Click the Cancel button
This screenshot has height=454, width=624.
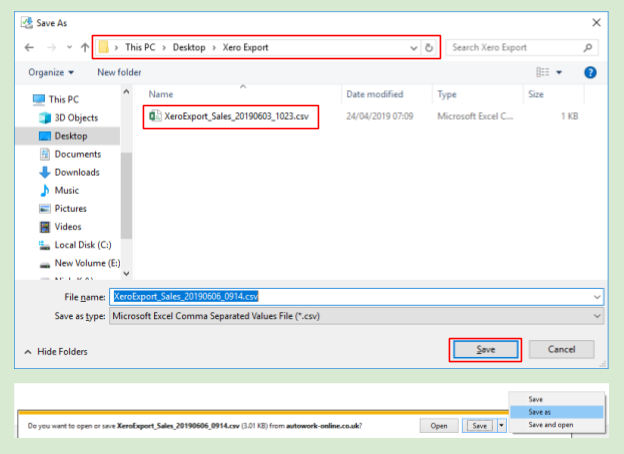coord(561,349)
